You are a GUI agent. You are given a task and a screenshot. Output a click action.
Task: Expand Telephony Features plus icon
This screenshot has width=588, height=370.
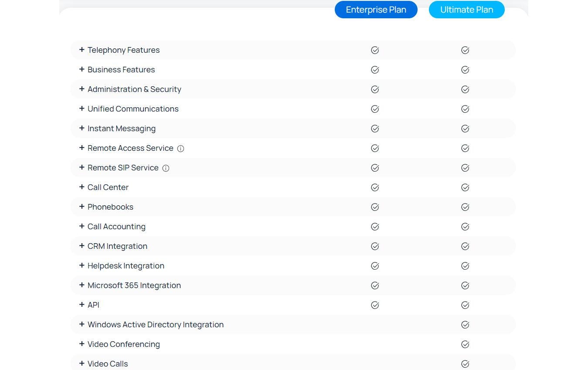[x=82, y=50]
